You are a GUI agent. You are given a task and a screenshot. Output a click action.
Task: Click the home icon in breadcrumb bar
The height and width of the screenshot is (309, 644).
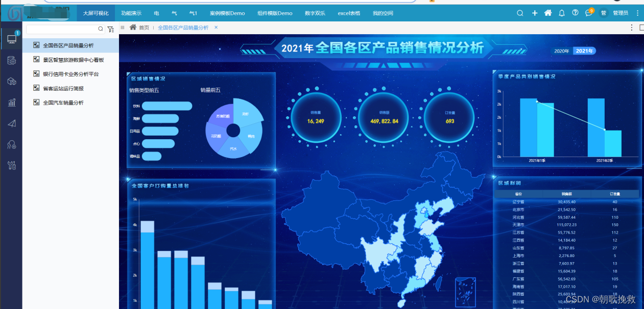tap(133, 28)
